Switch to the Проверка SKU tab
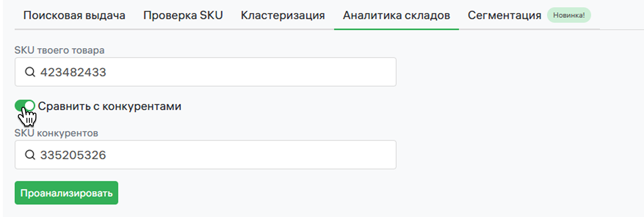 click(183, 15)
